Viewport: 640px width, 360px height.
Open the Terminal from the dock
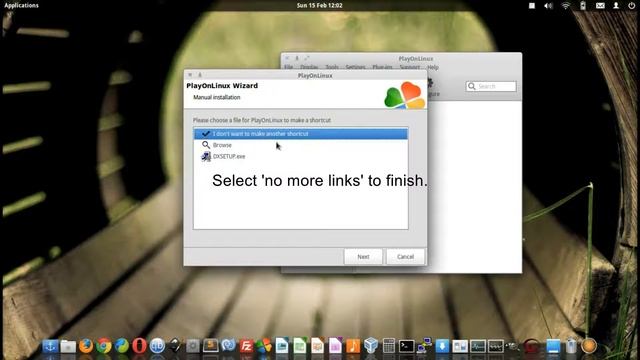(407, 346)
